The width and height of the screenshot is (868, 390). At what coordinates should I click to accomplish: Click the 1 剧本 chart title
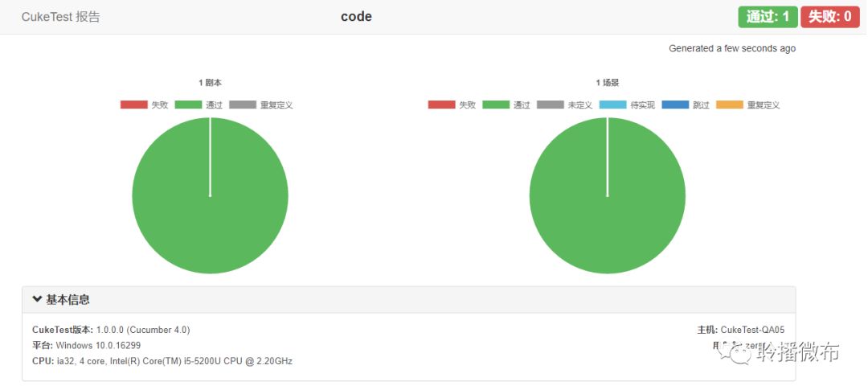tap(211, 83)
